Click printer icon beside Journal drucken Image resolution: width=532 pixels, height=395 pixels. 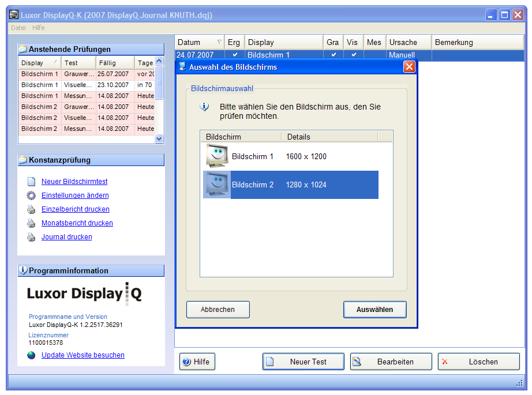(31, 237)
